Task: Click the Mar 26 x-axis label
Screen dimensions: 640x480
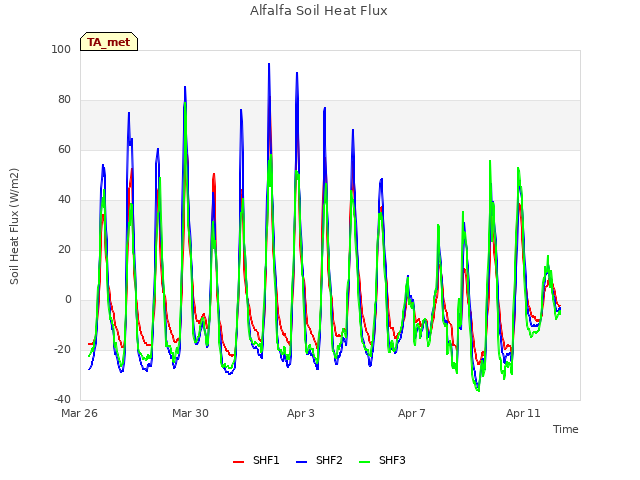Action: 79,413
